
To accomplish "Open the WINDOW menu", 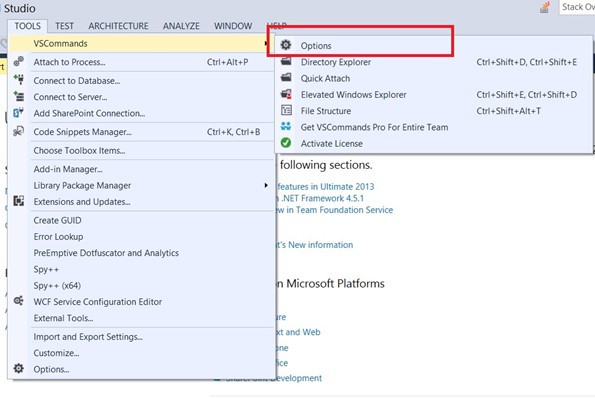I will click(x=233, y=26).
